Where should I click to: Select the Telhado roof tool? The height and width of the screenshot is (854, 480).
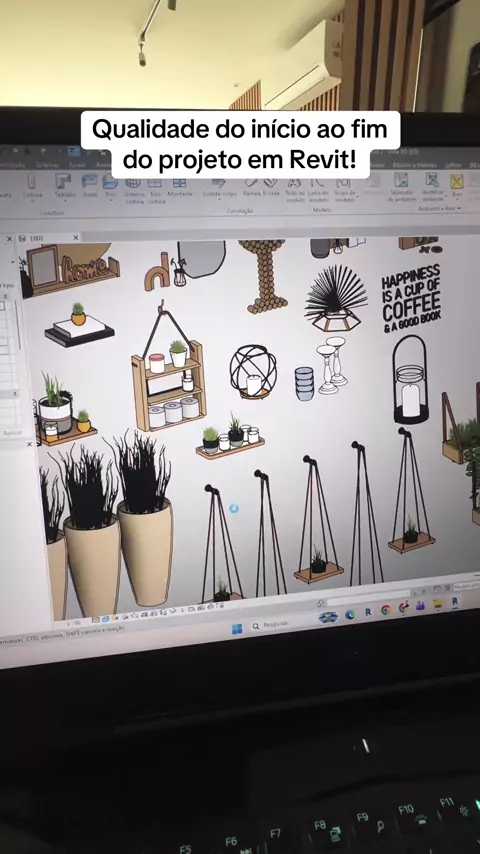click(64, 186)
